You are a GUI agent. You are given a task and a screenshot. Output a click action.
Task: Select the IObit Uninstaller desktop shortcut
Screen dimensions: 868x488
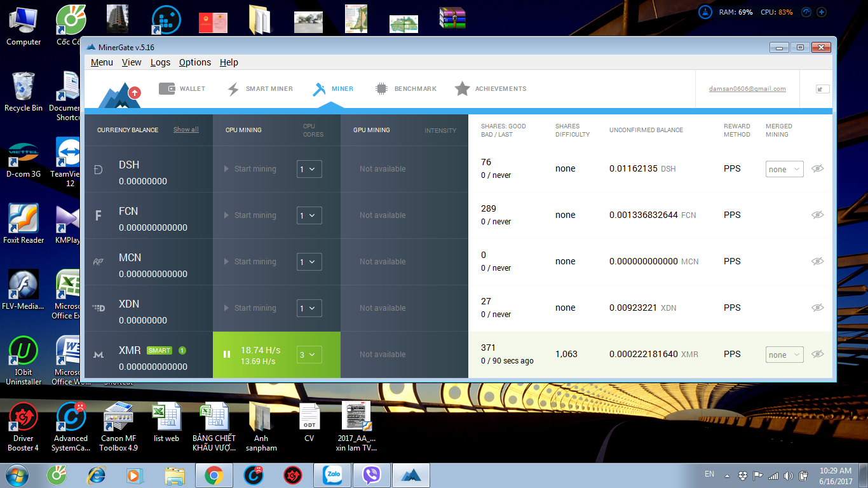[x=24, y=360]
